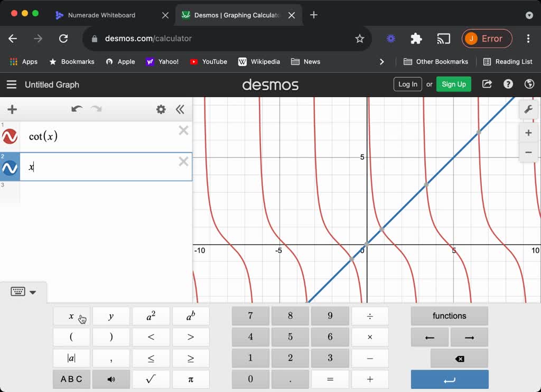
Task: Toggle visibility of cot(x) graph
Action: pos(10,137)
